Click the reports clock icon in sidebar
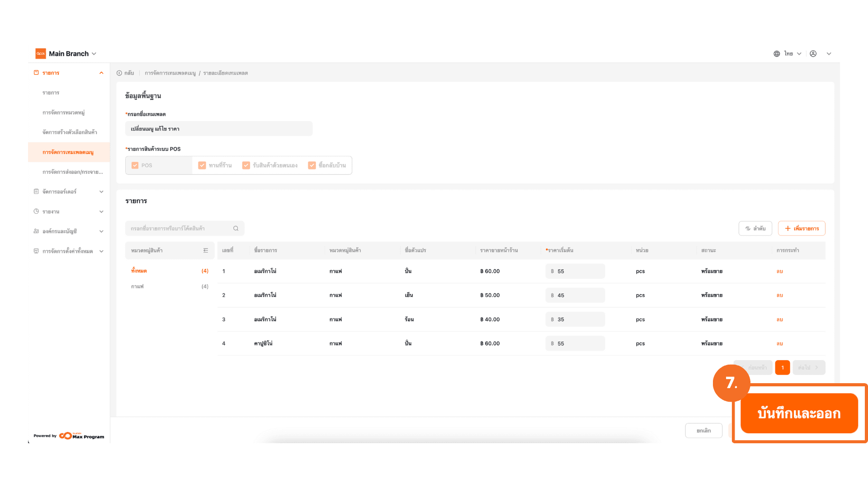Viewport: 868px width, 488px height. pos(36,211)
